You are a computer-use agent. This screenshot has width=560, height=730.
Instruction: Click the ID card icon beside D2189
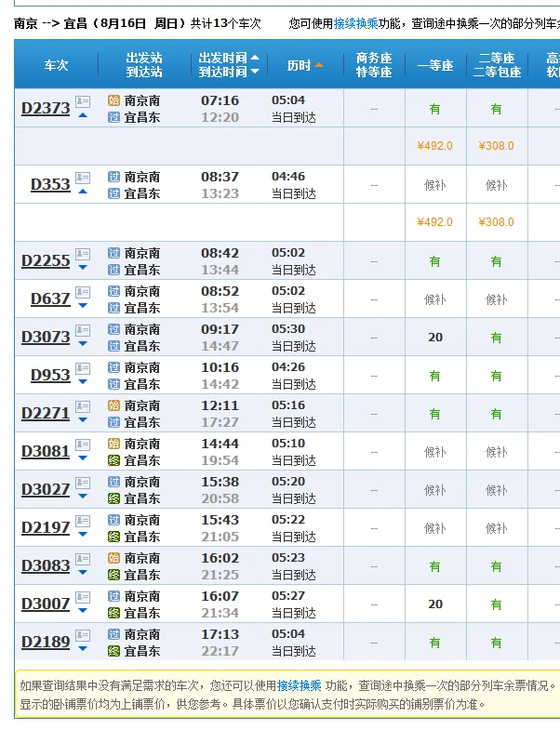coord(83,635)
